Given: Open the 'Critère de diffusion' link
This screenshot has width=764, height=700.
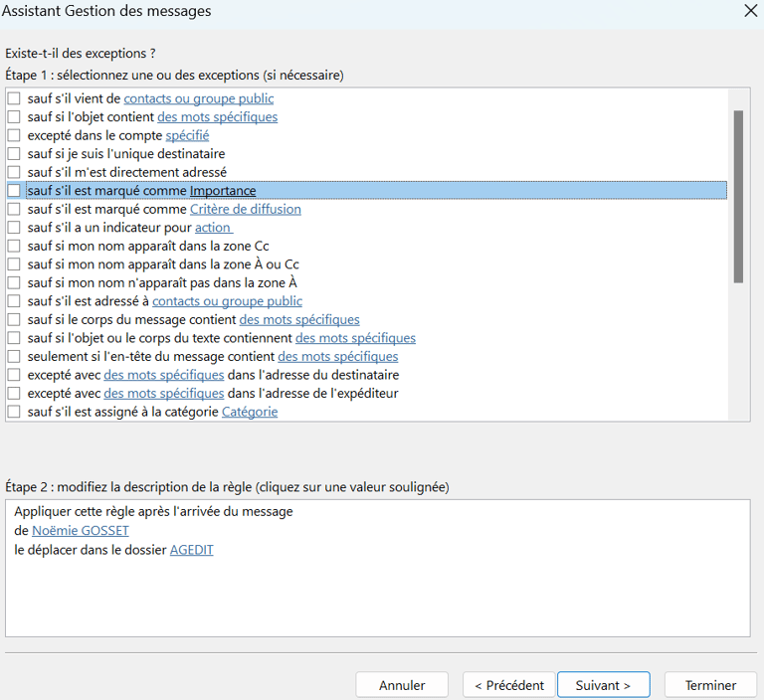Looking at the screenshot, I should tap(245, 209).
